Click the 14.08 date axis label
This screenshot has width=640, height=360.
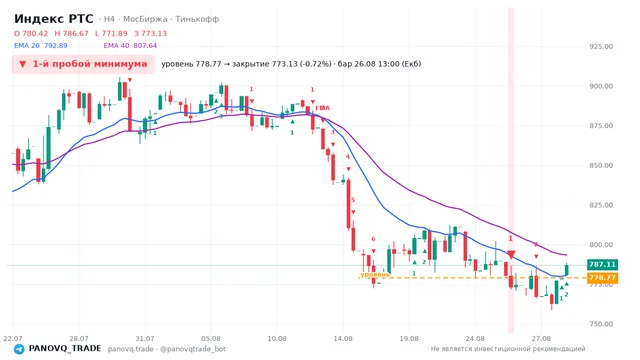point(343,338)
